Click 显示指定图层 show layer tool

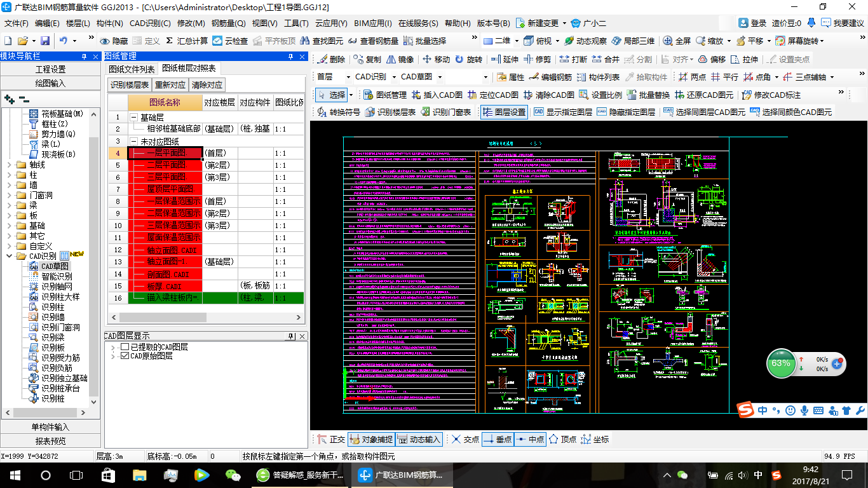(563, 112)
